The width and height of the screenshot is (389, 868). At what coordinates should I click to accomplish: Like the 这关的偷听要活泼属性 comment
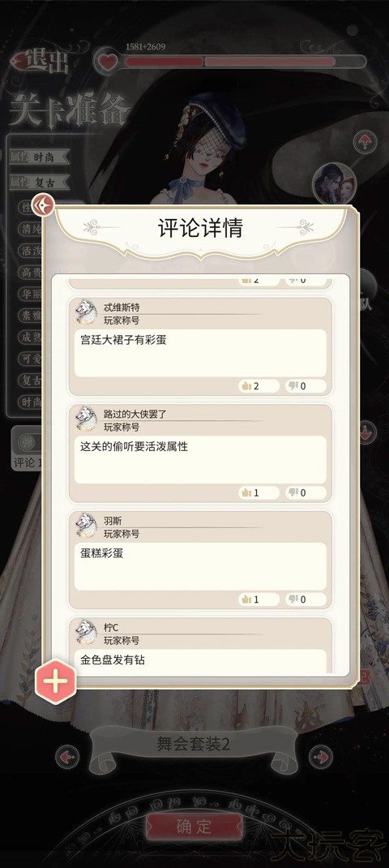[x=259, y=492]
